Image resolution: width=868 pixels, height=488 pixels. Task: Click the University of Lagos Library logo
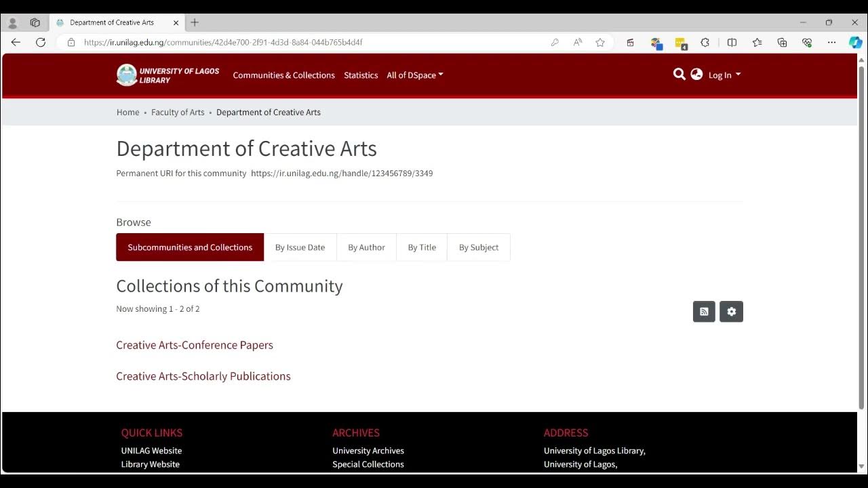click(x=167, y=75)
